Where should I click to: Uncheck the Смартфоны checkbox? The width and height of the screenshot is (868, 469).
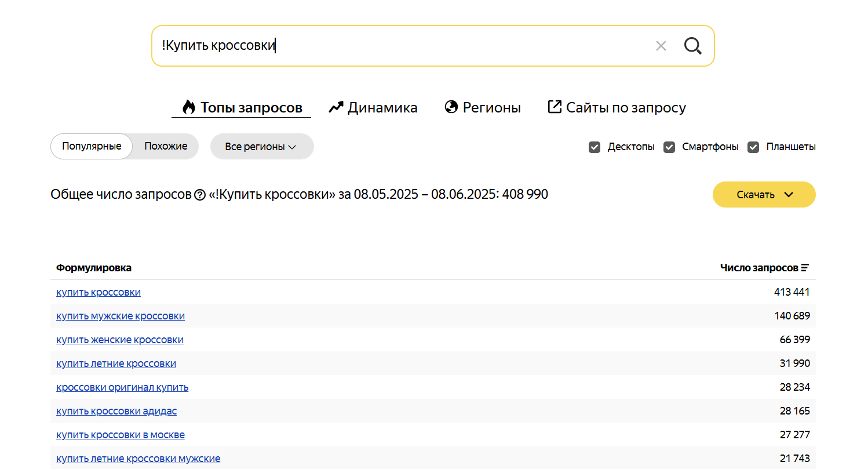point(669,147)
